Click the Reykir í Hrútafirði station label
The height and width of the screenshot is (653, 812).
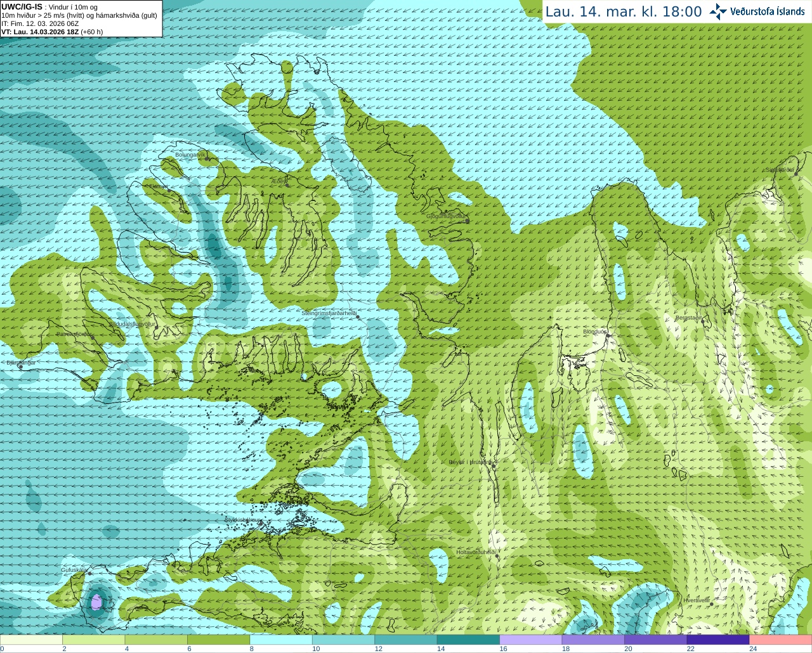(x=471, y=462)
